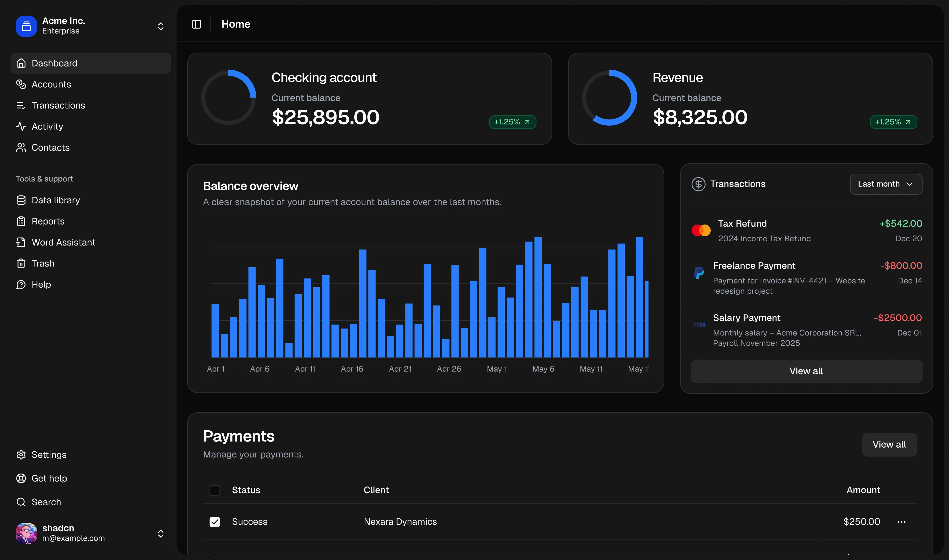Viewport: 949px width, 560px height.
Task: Click the Search magnifier icon in sidebar
Action: click(x=21, y=502)
